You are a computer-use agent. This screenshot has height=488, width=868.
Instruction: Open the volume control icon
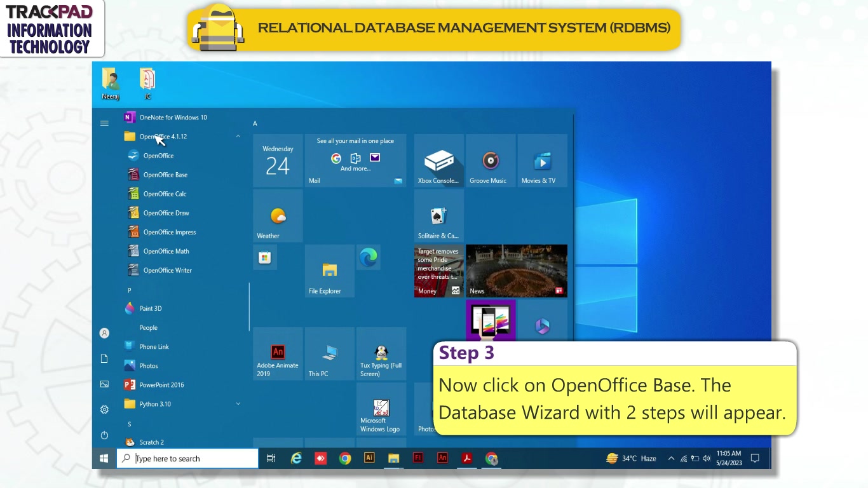pos(707,458)
